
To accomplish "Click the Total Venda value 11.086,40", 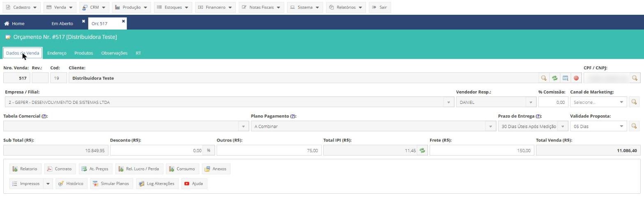I will point(627,151).
